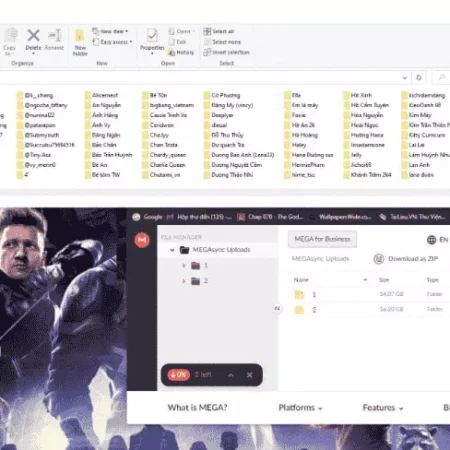450x450 pixels.
Task: Click the MEGA for Business button
Action: (x=322, y=239)
